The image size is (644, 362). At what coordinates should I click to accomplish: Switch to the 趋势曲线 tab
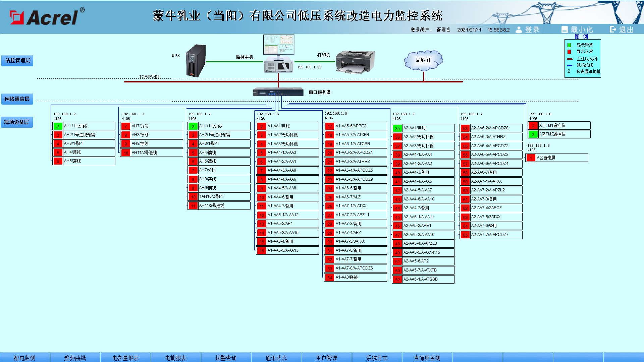[75, 358]
